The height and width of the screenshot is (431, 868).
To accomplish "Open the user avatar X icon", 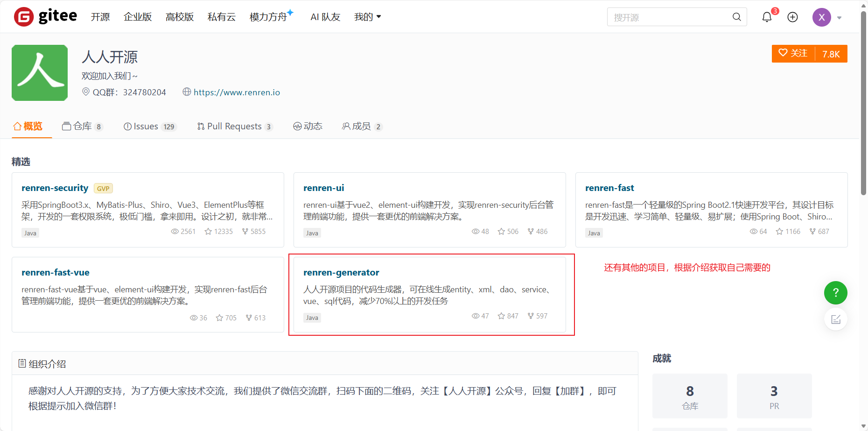I will (x=822, y=17).
